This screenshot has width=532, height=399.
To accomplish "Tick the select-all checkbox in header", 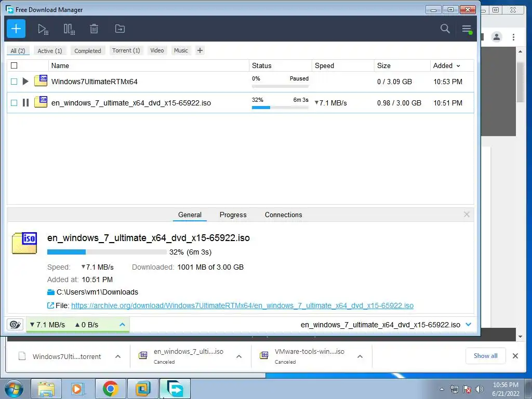I will click(x=14, y=65).
